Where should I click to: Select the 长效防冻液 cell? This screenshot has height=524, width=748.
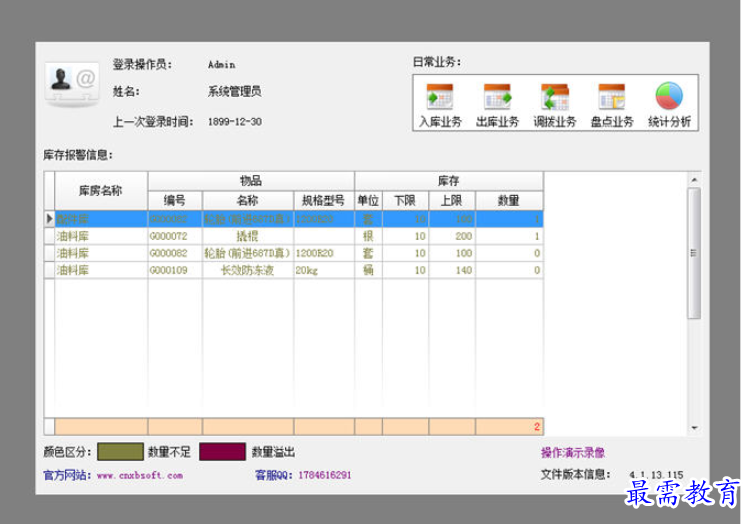(248, 270)
